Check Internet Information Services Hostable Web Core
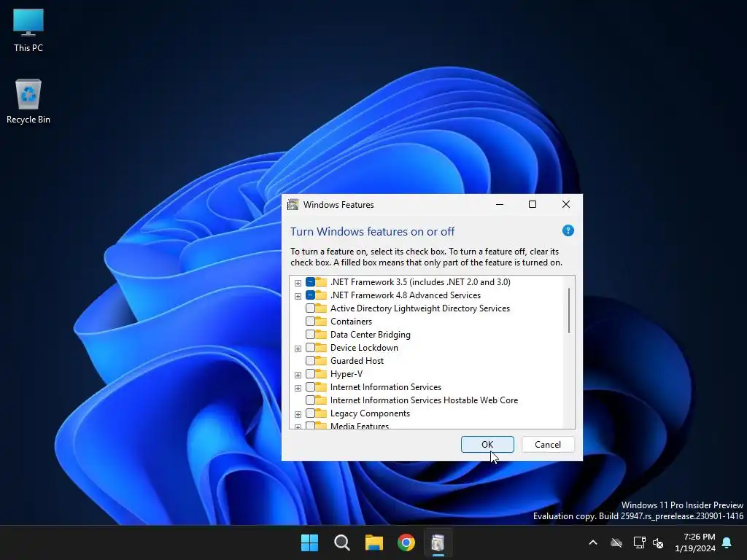Image resolution: width=747 pixels, height=560 pixels. click(310, 400)
